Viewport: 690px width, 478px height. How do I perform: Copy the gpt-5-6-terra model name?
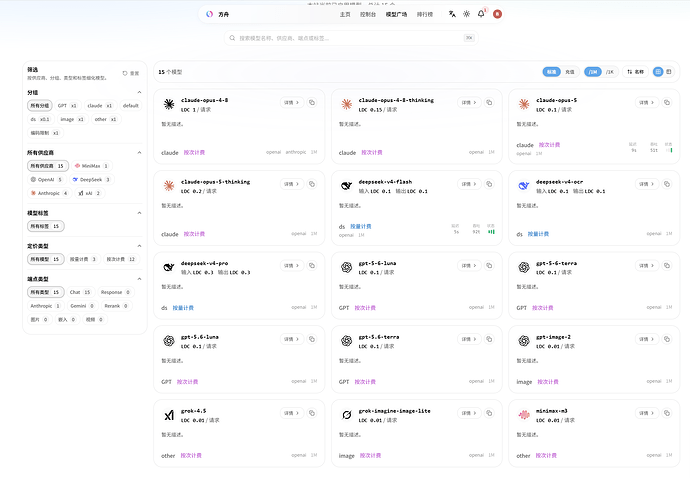(x=667, y=265)
